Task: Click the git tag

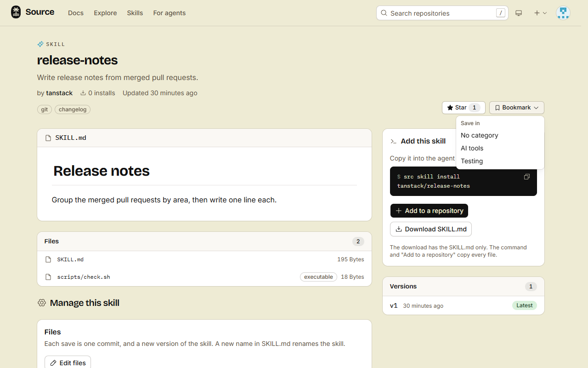Action: coord(45,109)
